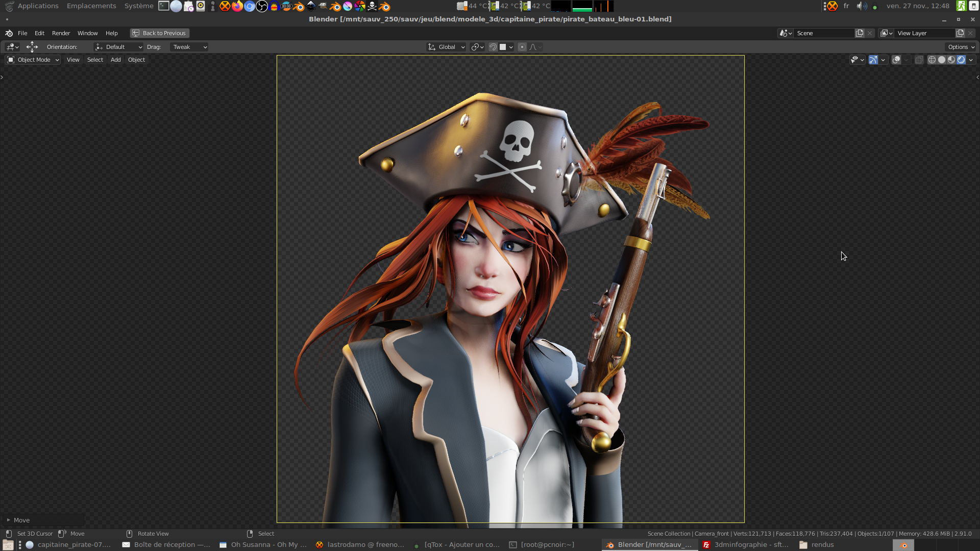Open the Object Mode dropdown
This screenshot has width=980, height=551.
click(33, 60)
